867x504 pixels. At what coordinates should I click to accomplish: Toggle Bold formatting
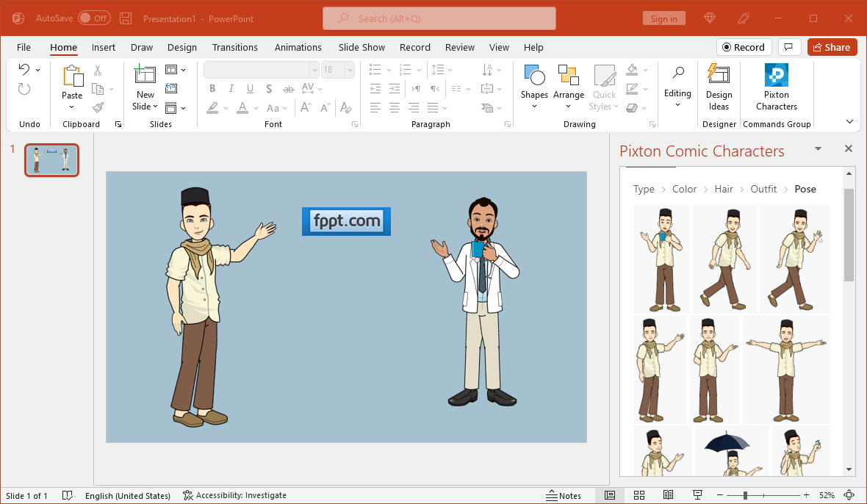pyautogui.click(x=212, y=88)
